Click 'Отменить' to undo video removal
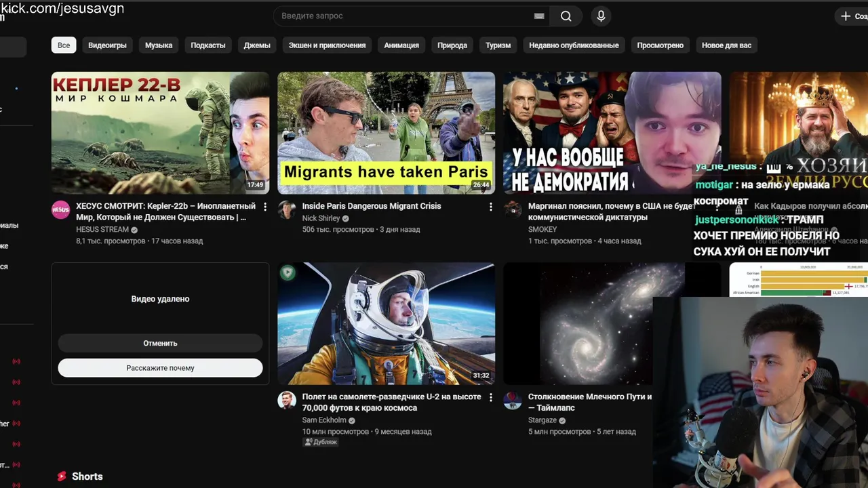This screenshot has width=868, height=488. (x=160, y=344)
